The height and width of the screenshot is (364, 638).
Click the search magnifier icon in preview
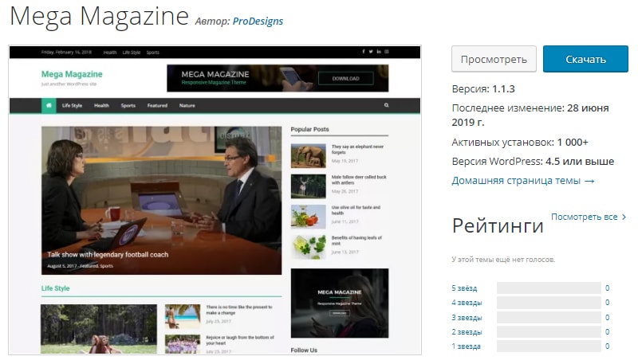tap(386, 105)
